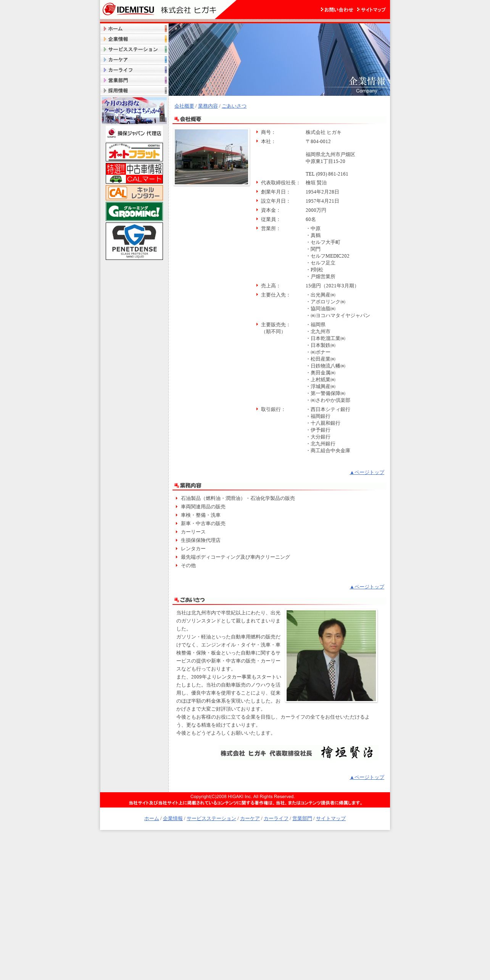Image resolution: width=490 pixels, height=980 pixels.
Task: Click the Copyright(C)2008 HIGAKI footer text
Action: coord(242,797)
